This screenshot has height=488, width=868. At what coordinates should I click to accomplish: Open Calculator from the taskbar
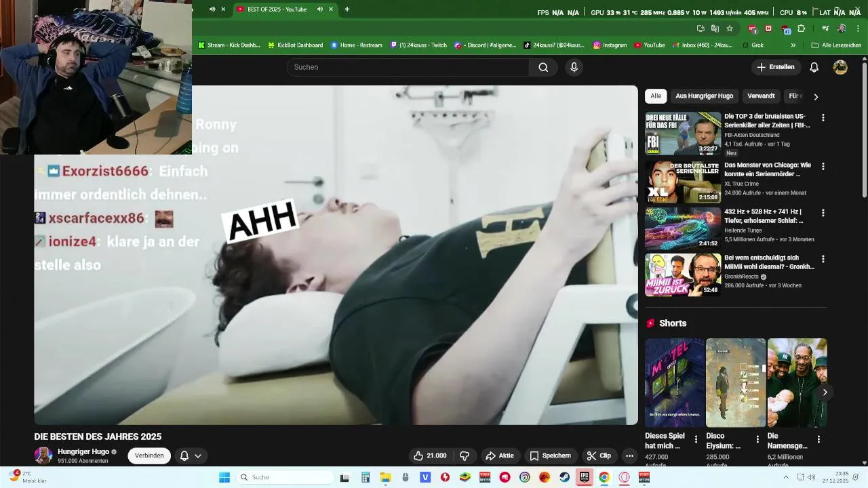(365, 477)
